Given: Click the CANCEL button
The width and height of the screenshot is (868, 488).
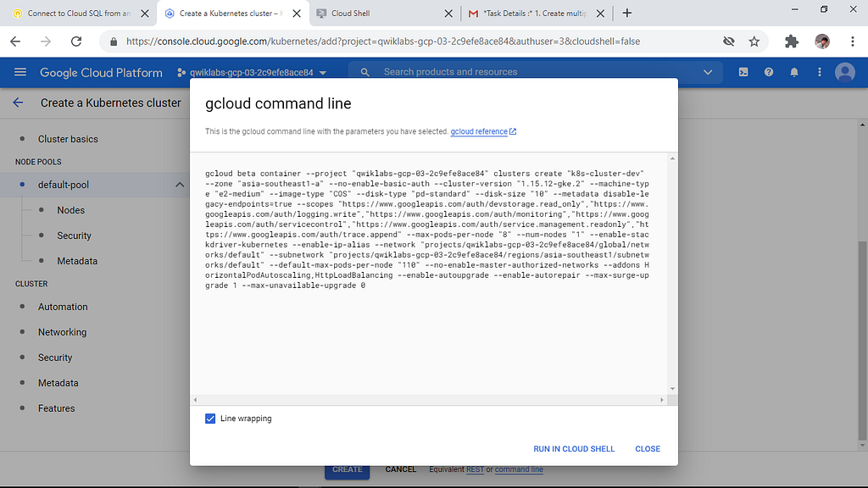Looking at the screenshot, I should (x=401, y=469).
